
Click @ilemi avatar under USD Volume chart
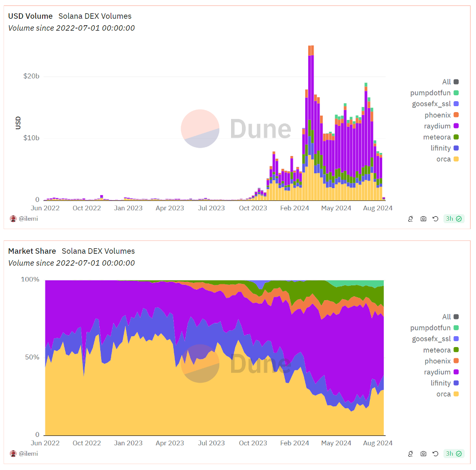tap(13, 218)
